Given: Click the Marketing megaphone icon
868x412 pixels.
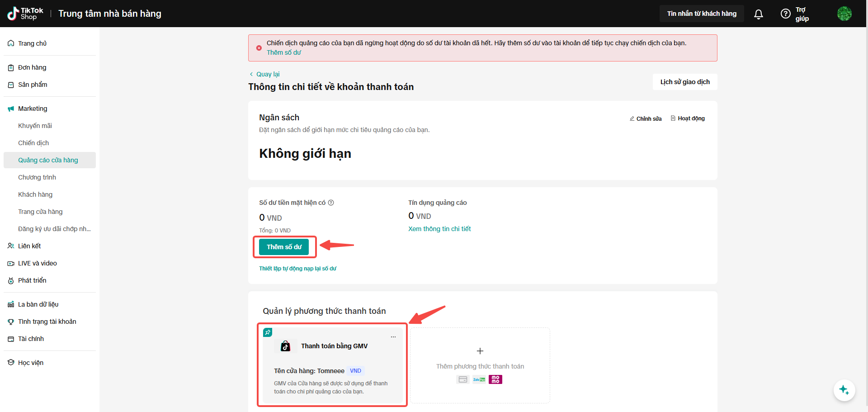Looking at the screenshot, I should [x=11, y=109].
